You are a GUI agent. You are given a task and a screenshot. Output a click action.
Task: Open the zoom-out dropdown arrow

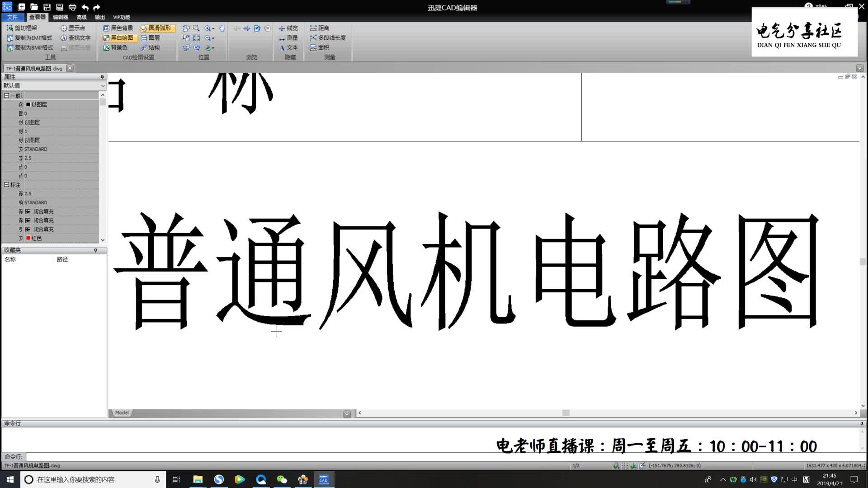click(x=213, y=38)
